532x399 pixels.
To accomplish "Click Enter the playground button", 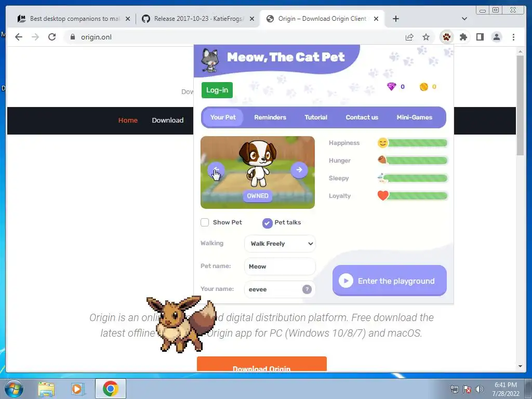I will (390, 281).
